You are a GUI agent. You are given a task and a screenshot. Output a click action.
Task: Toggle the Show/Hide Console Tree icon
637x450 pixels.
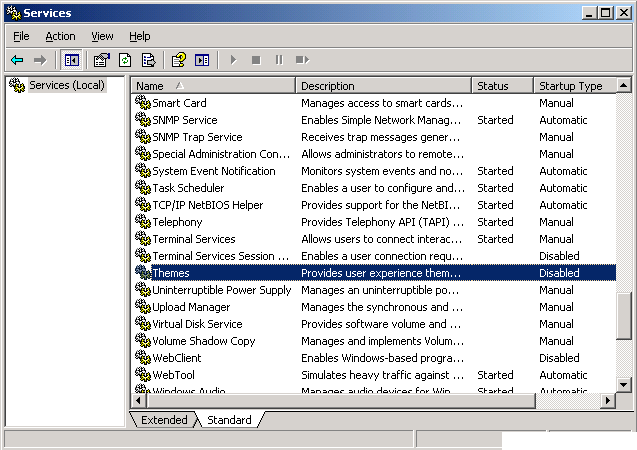(x=71, y=60)
